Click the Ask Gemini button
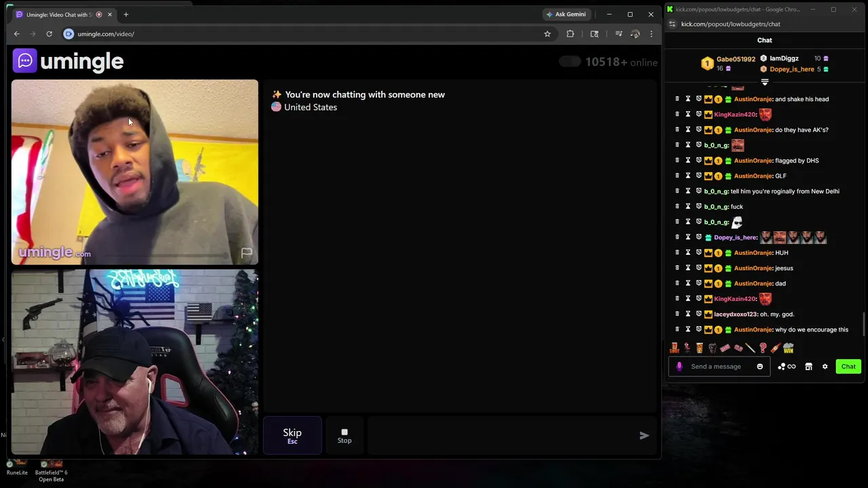This screenshot has height=488, width=868. pyautogui.click(x=566, y=14)
